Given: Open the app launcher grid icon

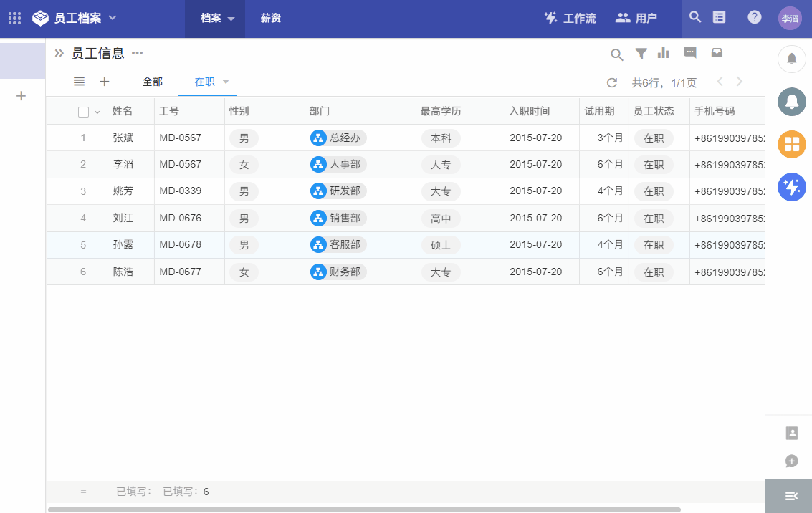Looking at the screenshot, I should pos(14,19).
